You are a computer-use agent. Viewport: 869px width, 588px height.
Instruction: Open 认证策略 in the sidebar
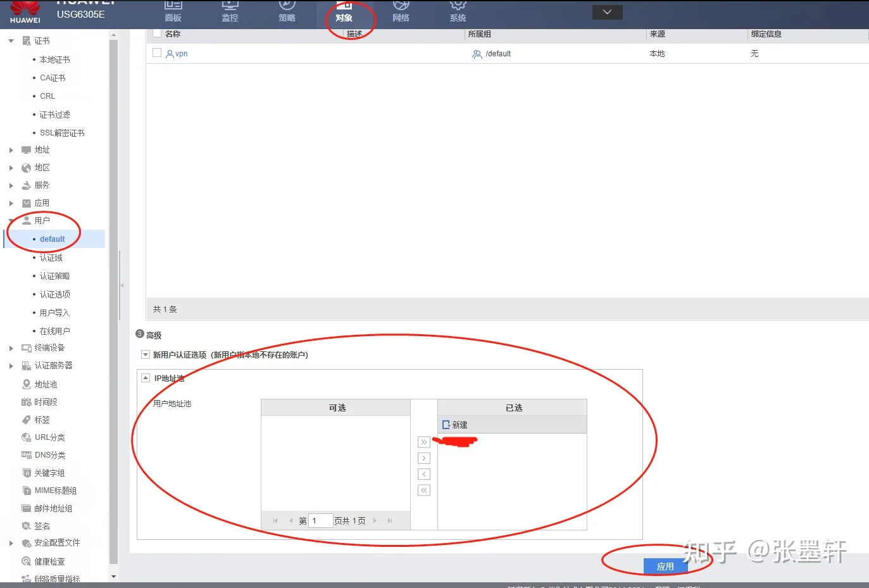coord(54,276)
